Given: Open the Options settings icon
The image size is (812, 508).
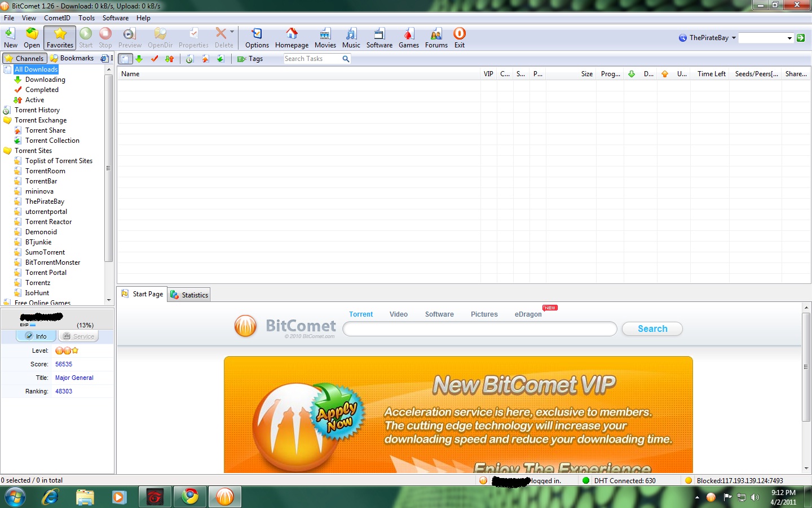Looking at the screenshot, I should point(257,38).
